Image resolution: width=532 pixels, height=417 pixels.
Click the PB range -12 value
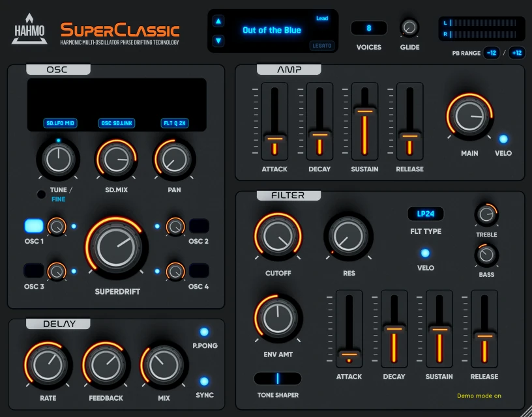point(492,53)
